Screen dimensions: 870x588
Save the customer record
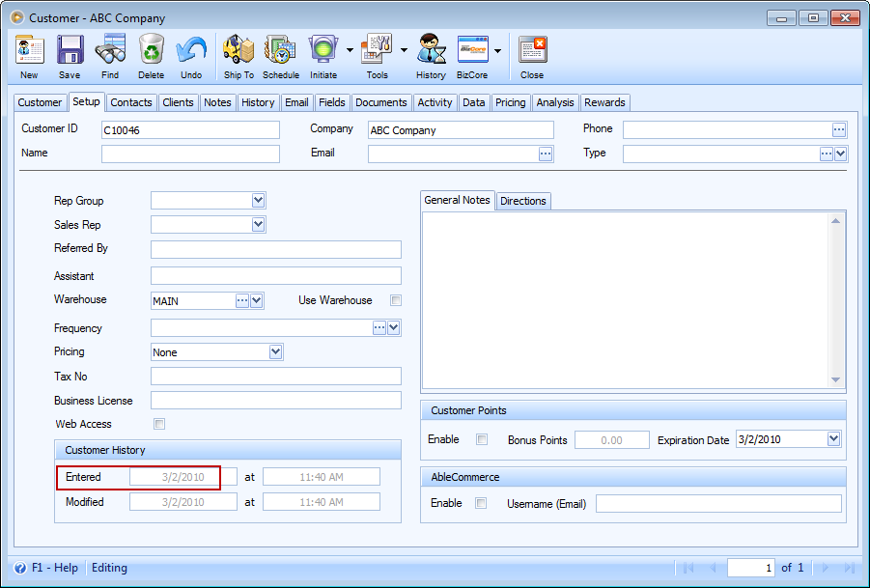tap(70, 50)
